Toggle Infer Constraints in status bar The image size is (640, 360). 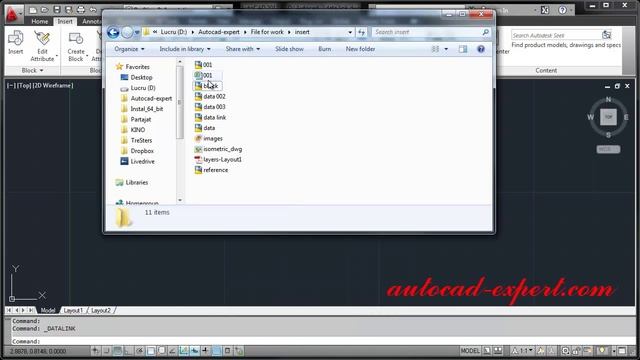pos(96,351)
